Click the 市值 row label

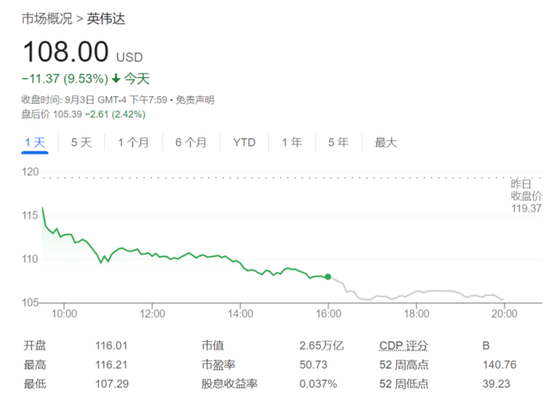coord(213,346)
